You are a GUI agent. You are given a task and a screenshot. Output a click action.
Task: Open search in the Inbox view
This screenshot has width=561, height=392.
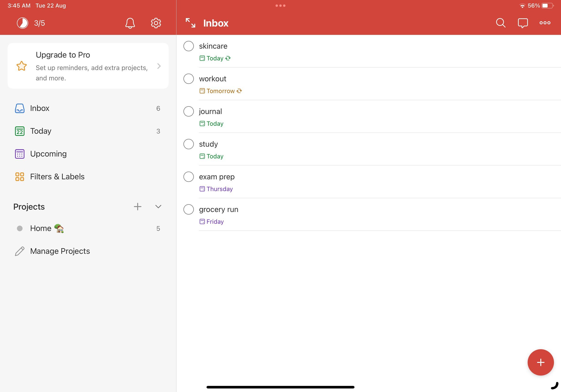point(500,23)
